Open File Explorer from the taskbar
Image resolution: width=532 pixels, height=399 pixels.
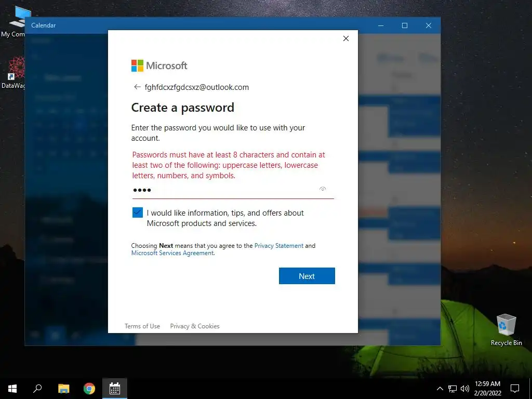click(x=63, y=389)
